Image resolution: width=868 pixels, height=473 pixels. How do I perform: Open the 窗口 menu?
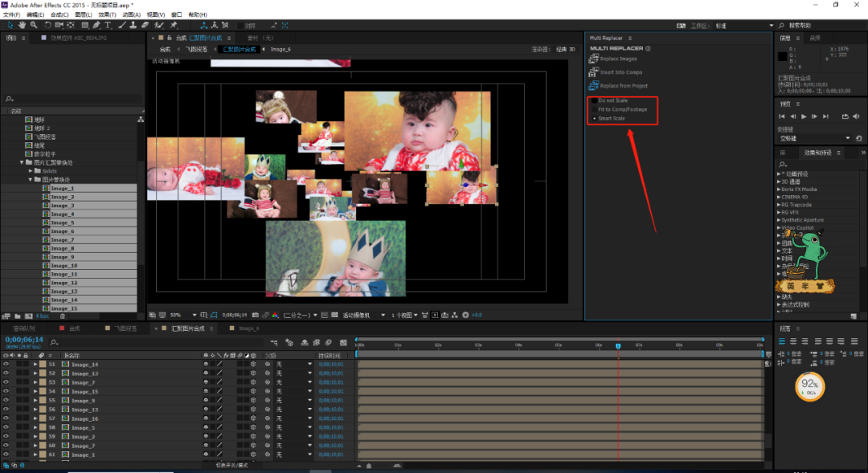pyautogui.click(x=176, y=14)
